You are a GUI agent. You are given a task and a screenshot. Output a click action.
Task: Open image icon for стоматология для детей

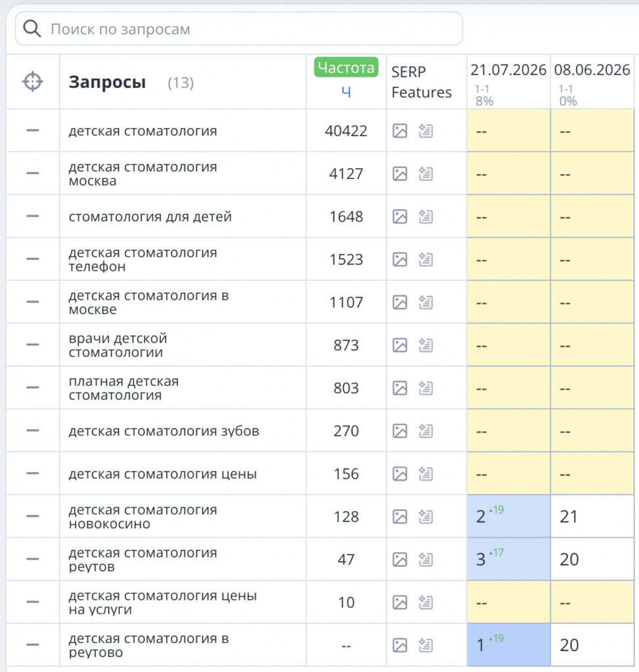pos(400,217)
